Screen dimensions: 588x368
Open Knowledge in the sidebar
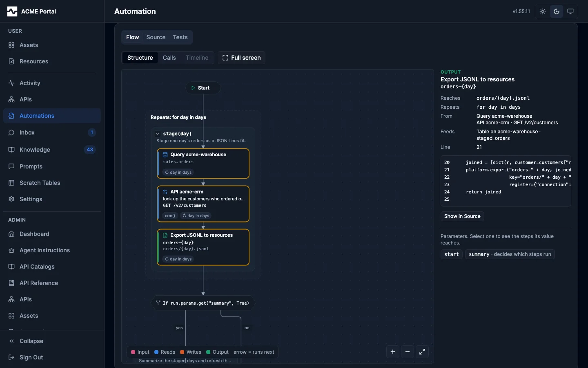(x=52, y=150)
